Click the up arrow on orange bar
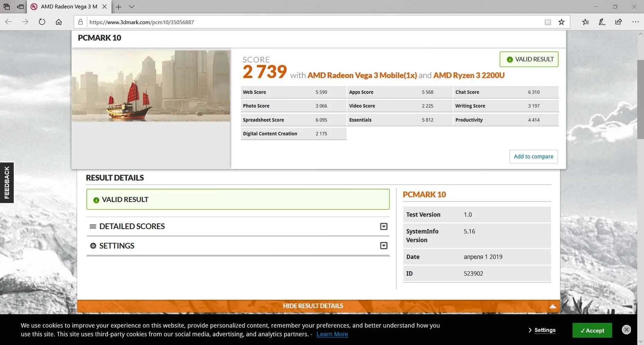644x345 pixels. (552, 306)
